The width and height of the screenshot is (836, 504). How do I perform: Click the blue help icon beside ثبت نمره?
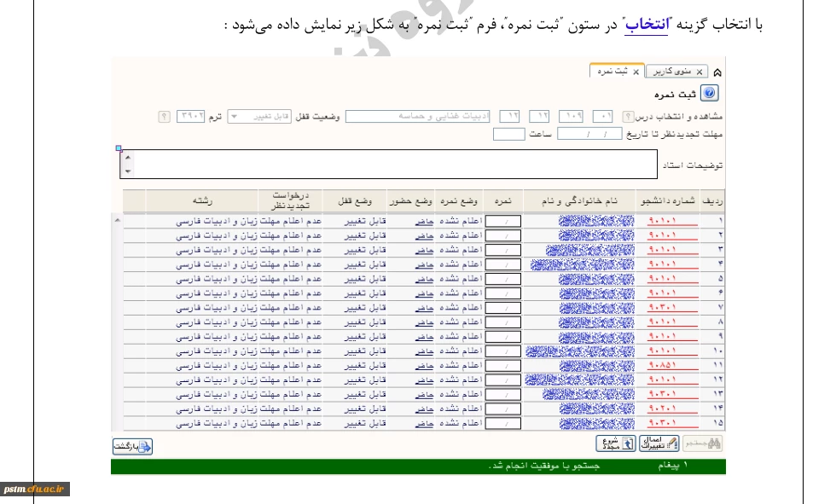pos(709,94)
